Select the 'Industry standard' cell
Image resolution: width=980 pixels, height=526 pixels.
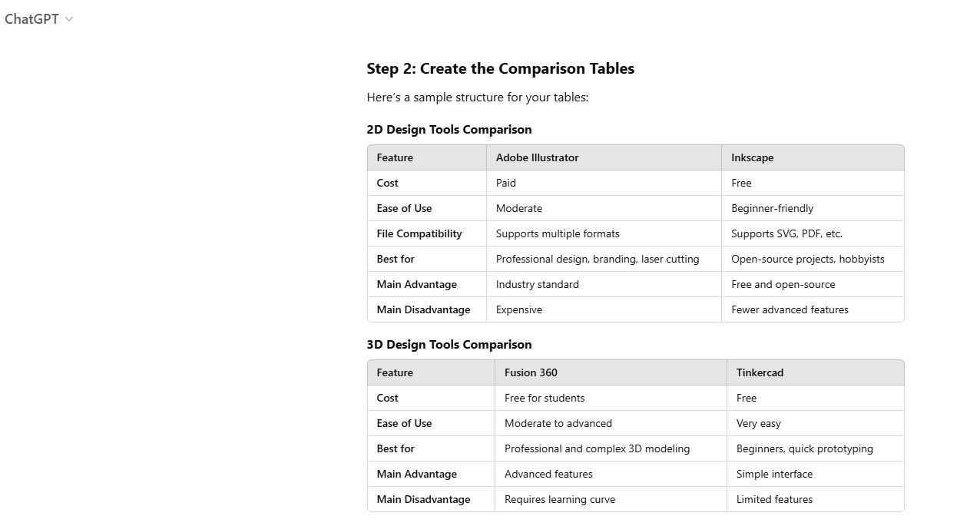[537, 284]
